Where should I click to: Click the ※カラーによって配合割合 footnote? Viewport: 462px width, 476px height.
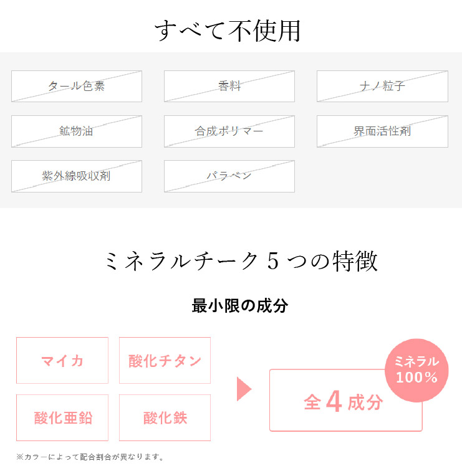click(90, 457)
